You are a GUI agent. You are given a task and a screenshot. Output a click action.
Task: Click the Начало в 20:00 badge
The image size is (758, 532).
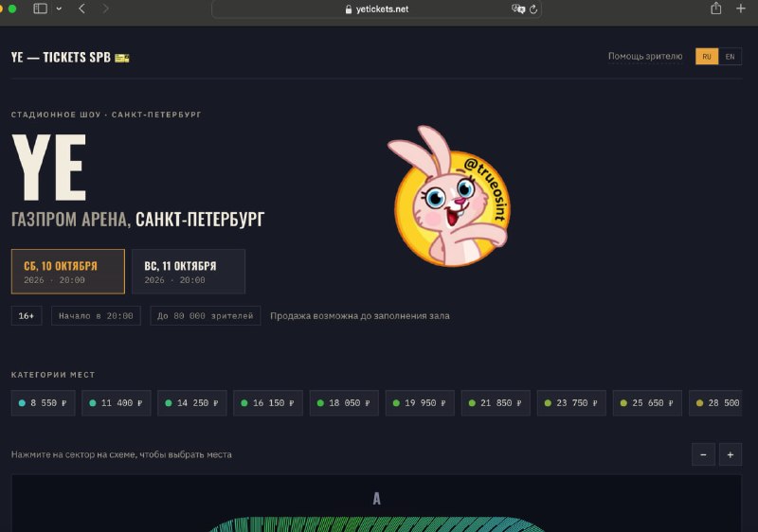96,316
